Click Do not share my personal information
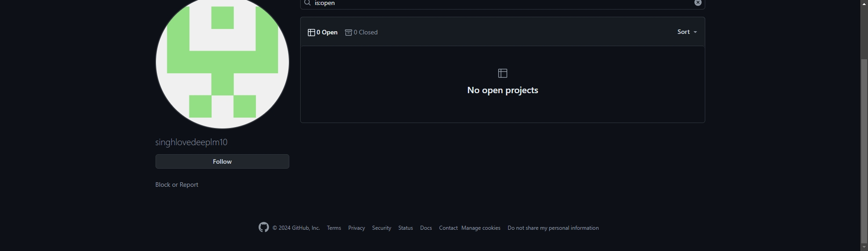The height and width of the screenshot is (251, 868). point(553,228)
